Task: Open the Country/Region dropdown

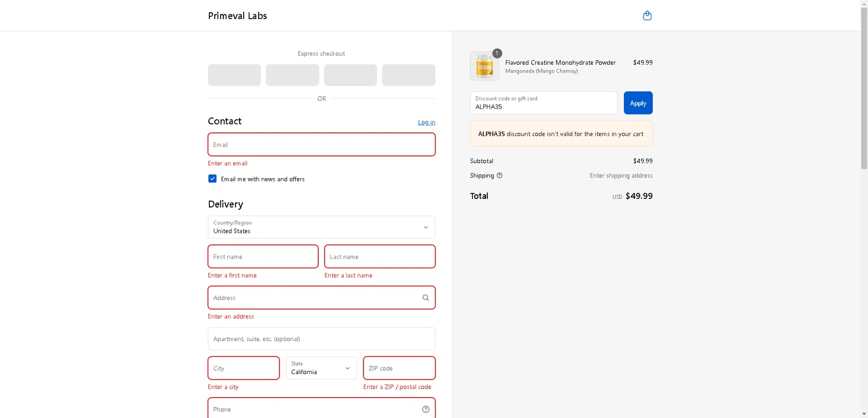Action: coord(322,227)
